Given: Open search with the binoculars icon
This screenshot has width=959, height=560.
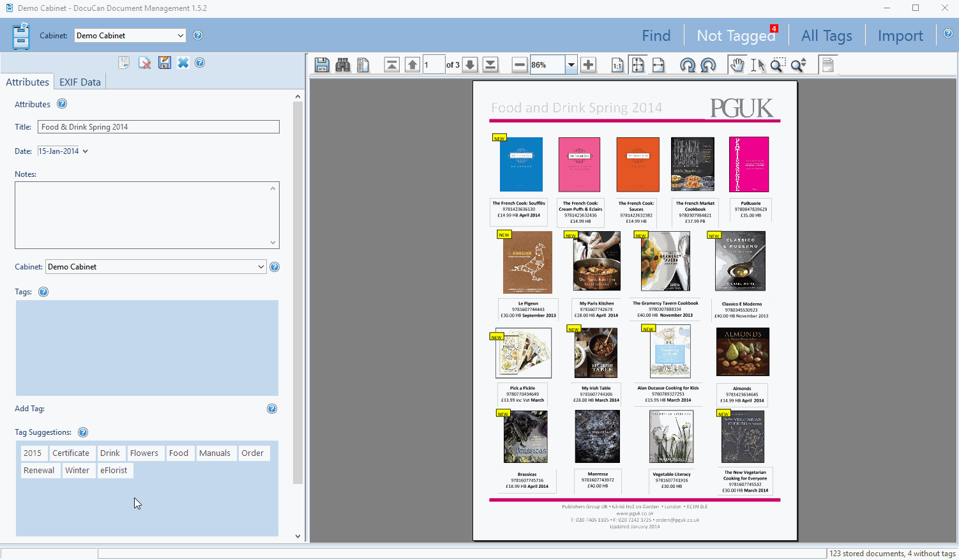Looking at the screenshot, I should [343, 64].
